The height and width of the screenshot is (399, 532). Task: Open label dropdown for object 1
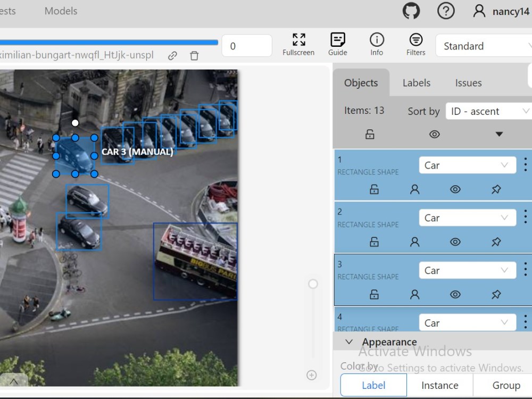[x=468, y=165]
